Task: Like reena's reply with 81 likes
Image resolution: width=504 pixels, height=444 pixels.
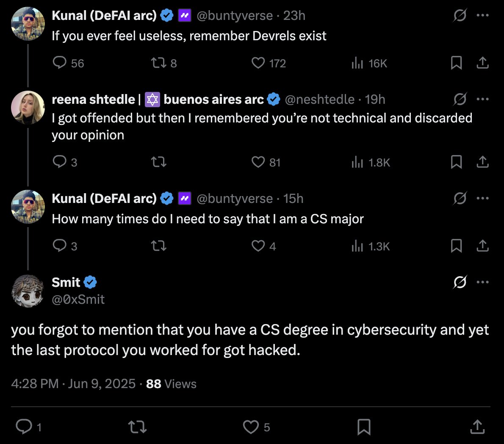Action: point(258,162)
